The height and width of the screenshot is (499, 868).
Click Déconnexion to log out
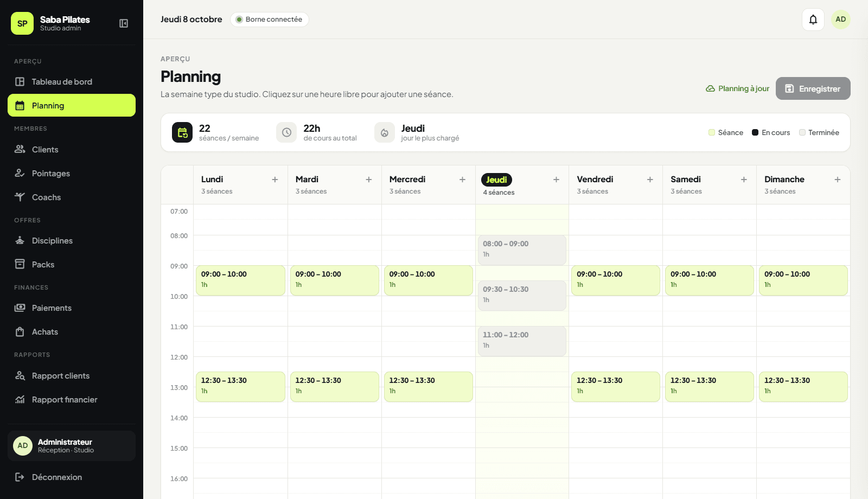click(72, 477)
